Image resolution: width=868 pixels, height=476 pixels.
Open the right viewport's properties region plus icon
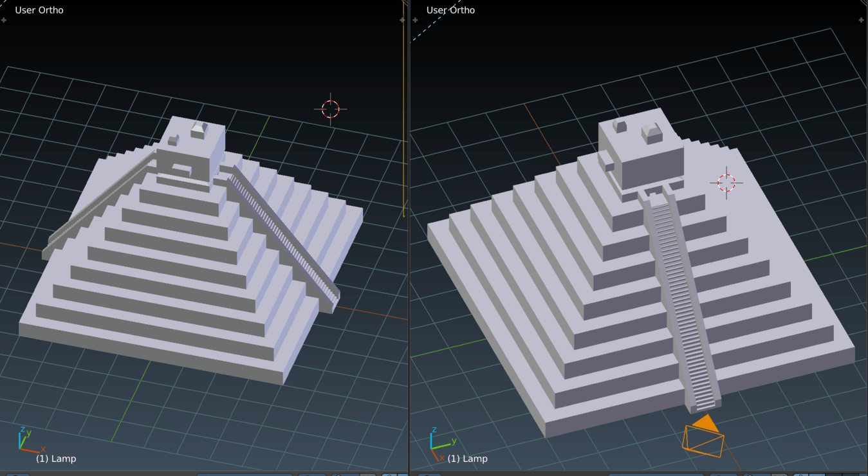coord(861,20)
